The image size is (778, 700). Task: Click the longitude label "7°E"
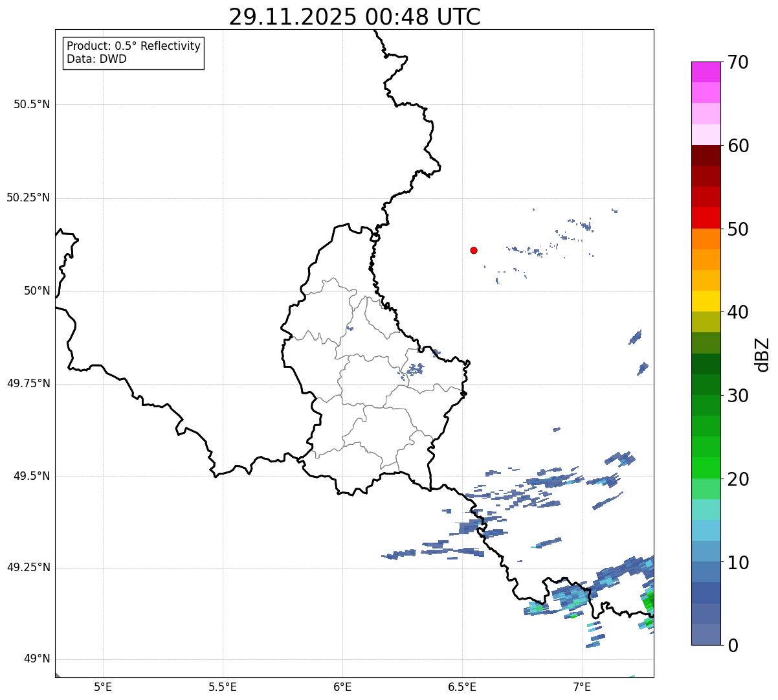pyautogui.click(x=582, y=687)
